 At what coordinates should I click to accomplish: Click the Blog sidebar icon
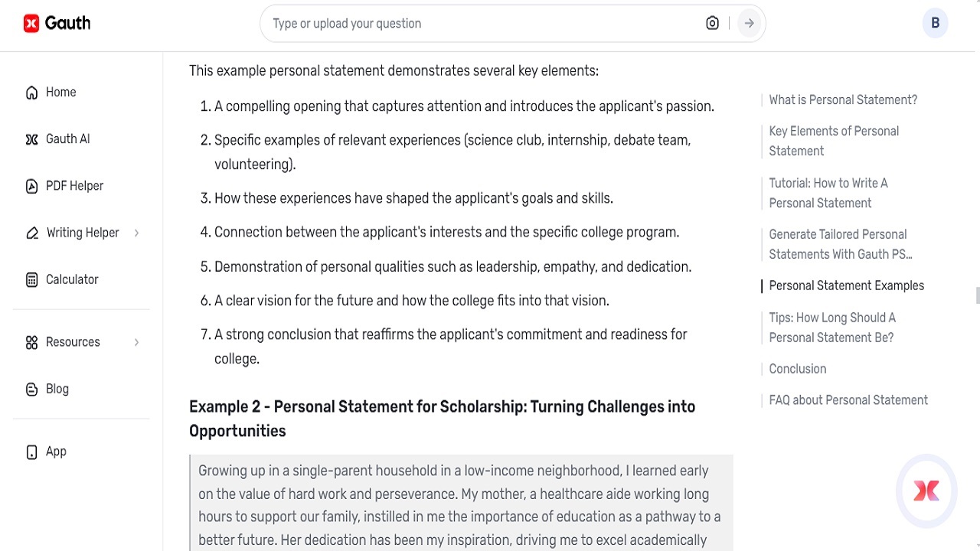[x=31, y=389]
